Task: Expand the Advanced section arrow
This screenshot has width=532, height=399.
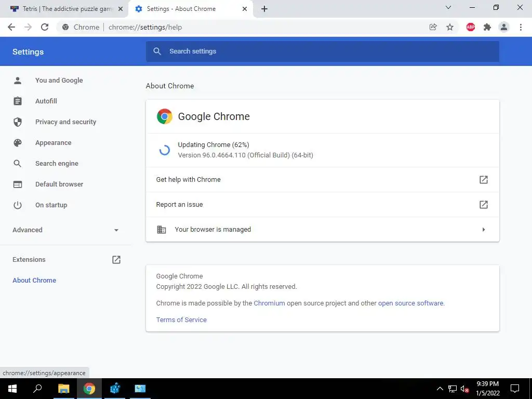Action: click(x=116, y=230)
